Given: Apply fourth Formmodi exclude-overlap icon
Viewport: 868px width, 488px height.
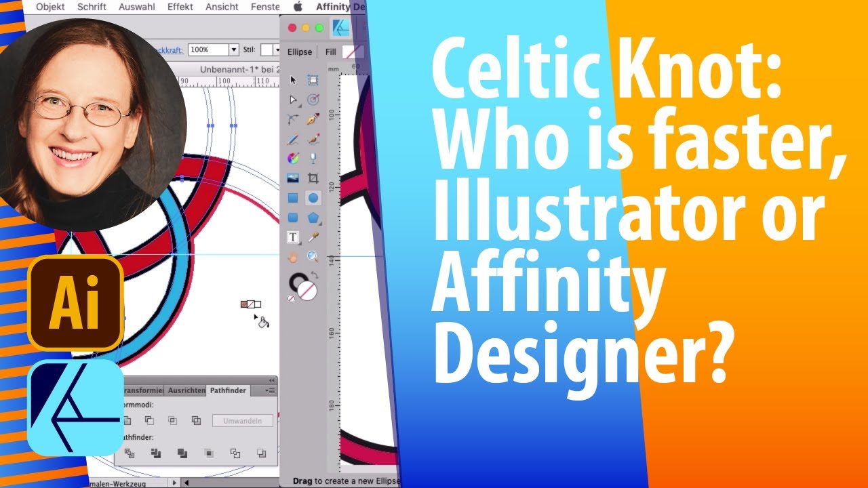Looking at the screenshot, I should [196, 420].
